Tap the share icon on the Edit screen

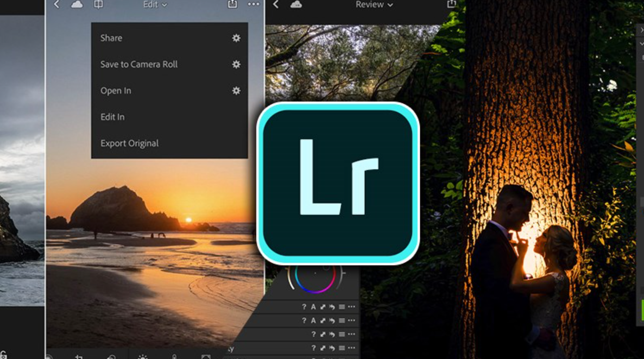232,4
